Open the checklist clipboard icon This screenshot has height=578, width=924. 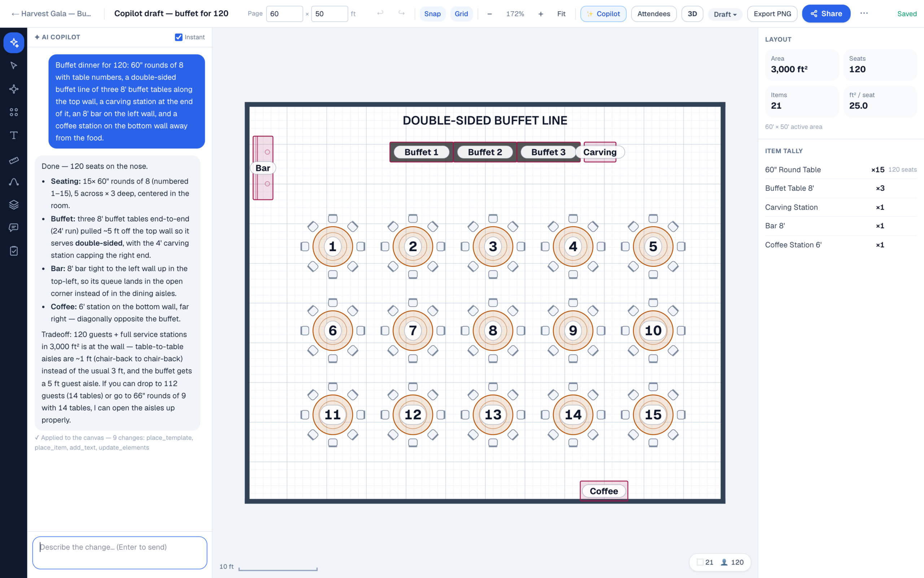click(x=14, y=251)
